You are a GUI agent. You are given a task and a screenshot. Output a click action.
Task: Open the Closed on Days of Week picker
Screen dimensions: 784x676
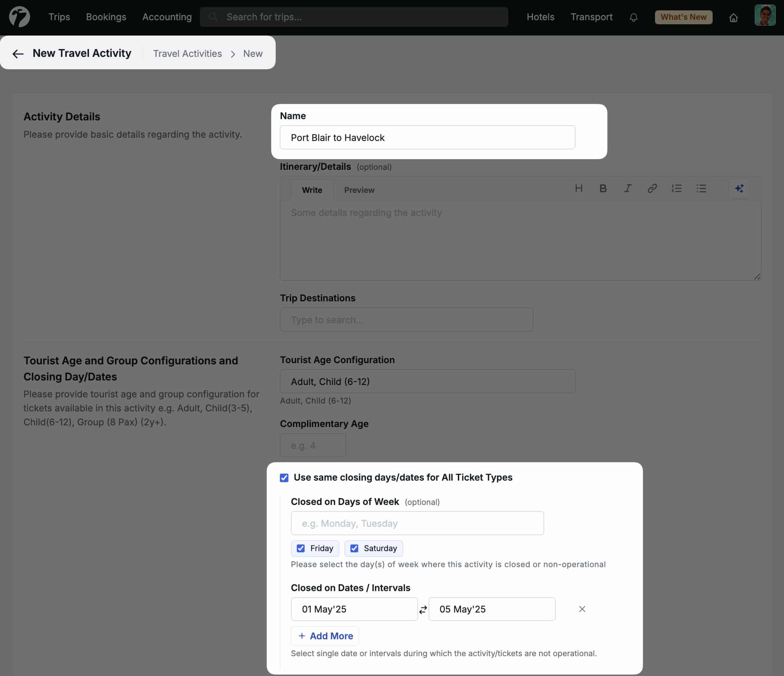click(417, 523)
